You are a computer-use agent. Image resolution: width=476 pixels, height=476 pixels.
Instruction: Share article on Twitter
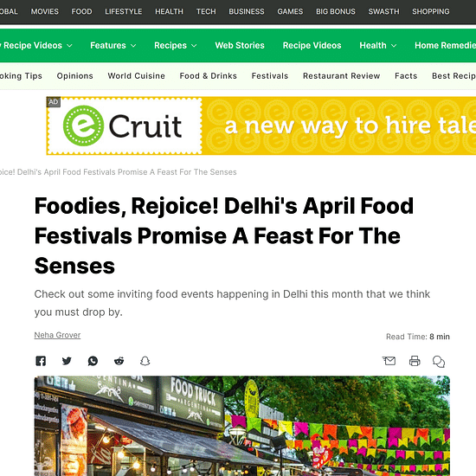pyautogui.click(x=67, y=361)
